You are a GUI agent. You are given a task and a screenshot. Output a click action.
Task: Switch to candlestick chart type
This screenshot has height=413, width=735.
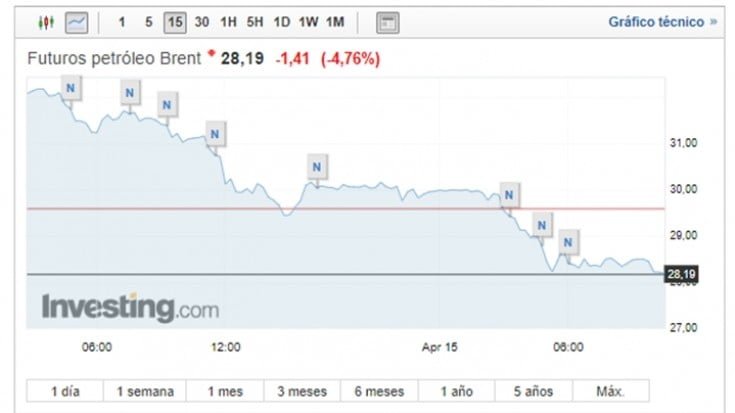pyautogui.click(x=45, y=21)
